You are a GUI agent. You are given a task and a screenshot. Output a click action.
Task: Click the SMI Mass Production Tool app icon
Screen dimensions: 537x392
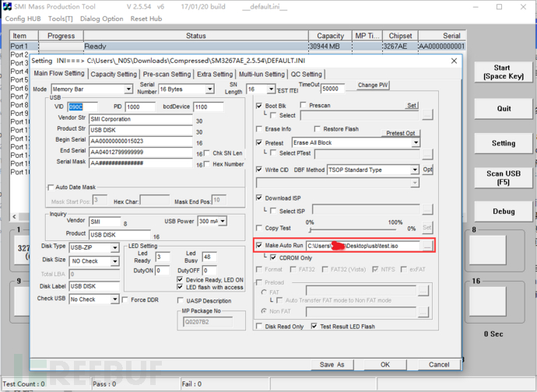click(x=7, y=6)
